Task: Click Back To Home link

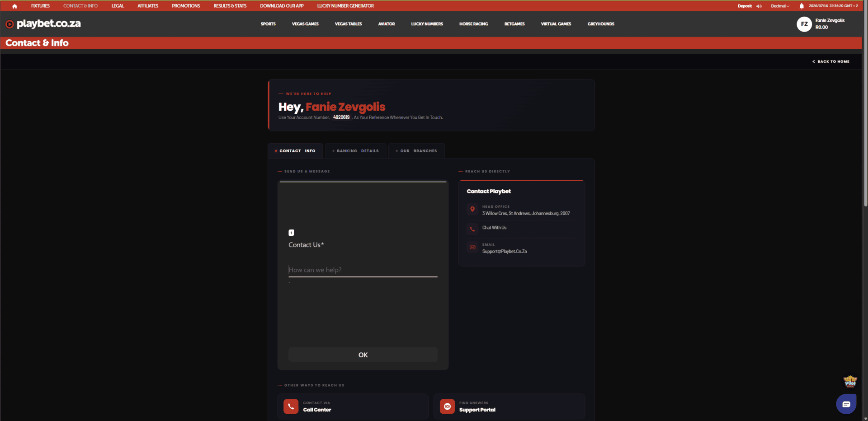Action: [x=831, y=61]
